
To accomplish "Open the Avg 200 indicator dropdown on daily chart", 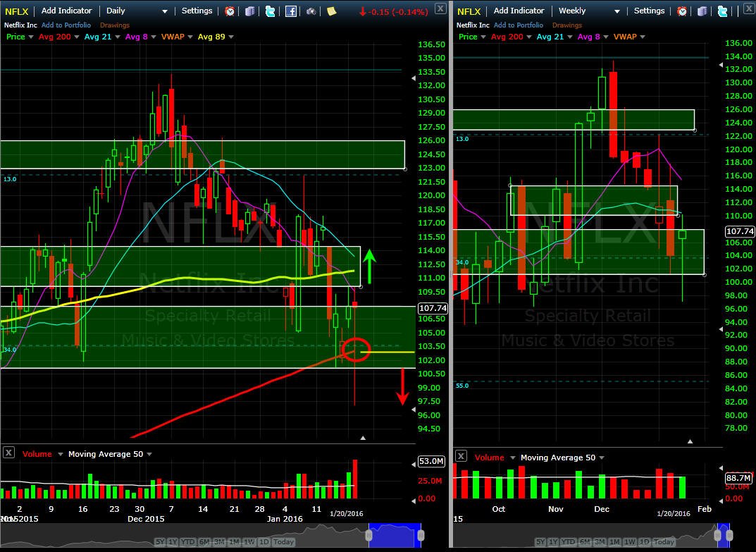I will pos(58,37).
